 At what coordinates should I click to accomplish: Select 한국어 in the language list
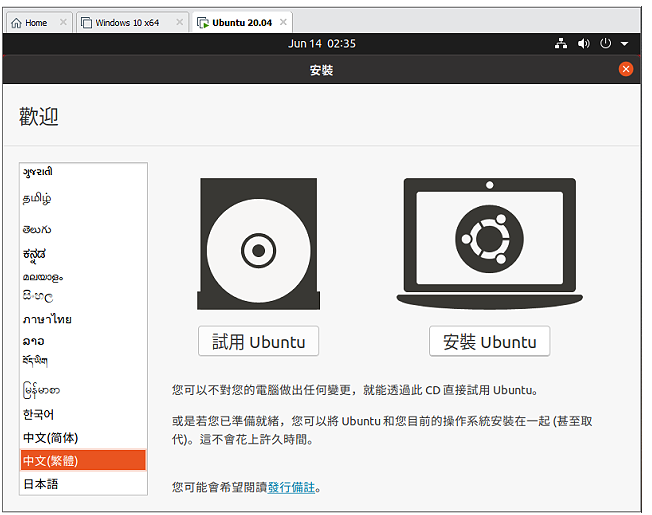tap(83, 414)
